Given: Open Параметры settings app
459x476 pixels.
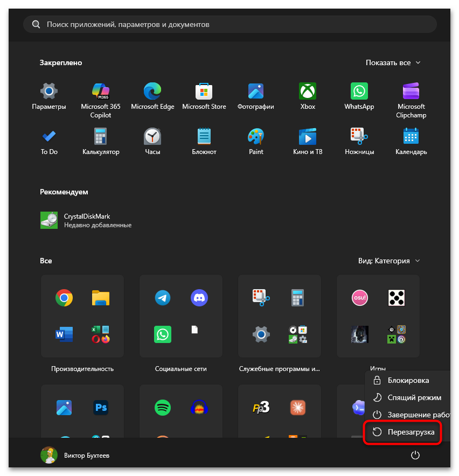Looking at the screenshot, I should tap(49, 96).
